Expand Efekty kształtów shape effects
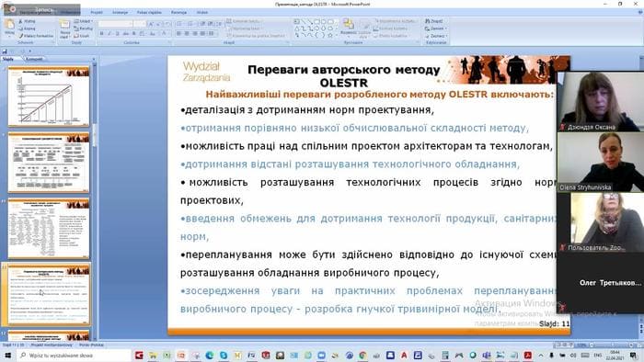The height and width of the screenshot is (362, 644). 391,36
